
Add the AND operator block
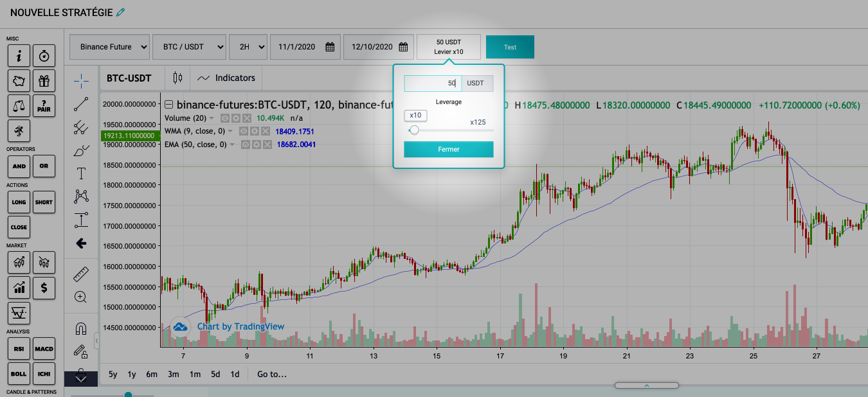click(19, 166)
